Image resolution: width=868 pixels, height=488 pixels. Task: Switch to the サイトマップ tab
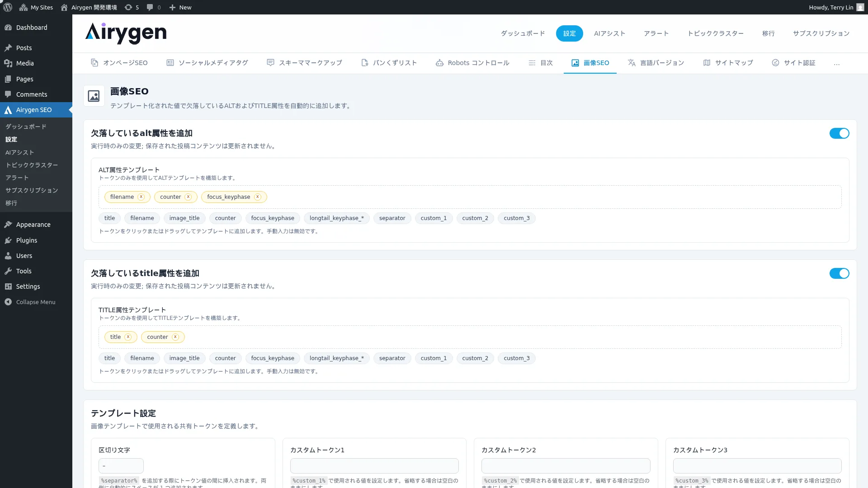click(x=728, y=63)
